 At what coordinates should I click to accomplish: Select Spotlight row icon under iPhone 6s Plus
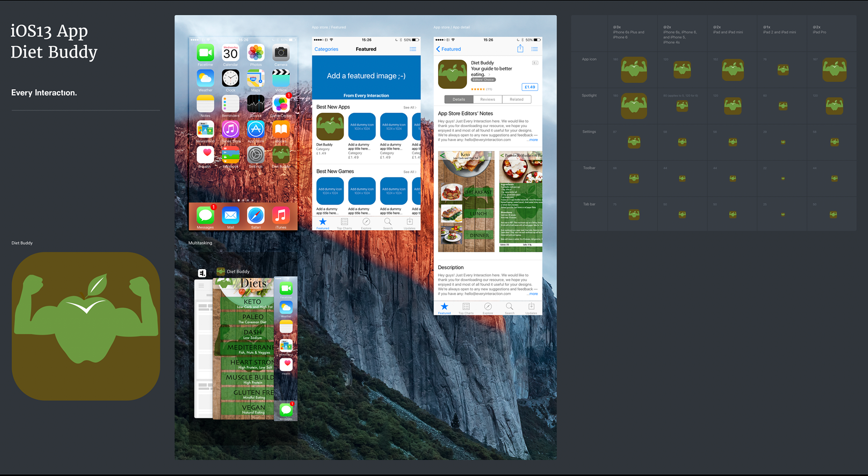(x=634, y=106)
